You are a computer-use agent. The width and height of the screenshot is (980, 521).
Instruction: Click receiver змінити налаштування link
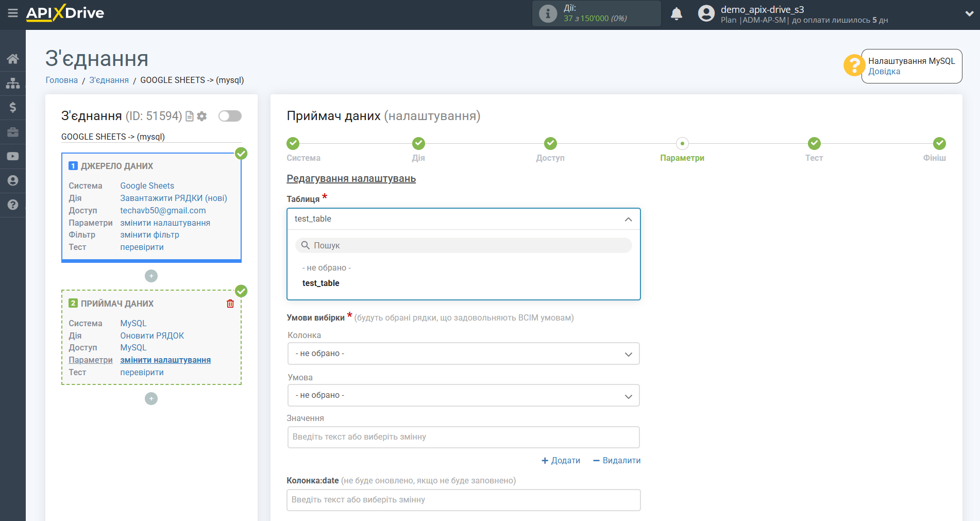[x=165, y=360]
